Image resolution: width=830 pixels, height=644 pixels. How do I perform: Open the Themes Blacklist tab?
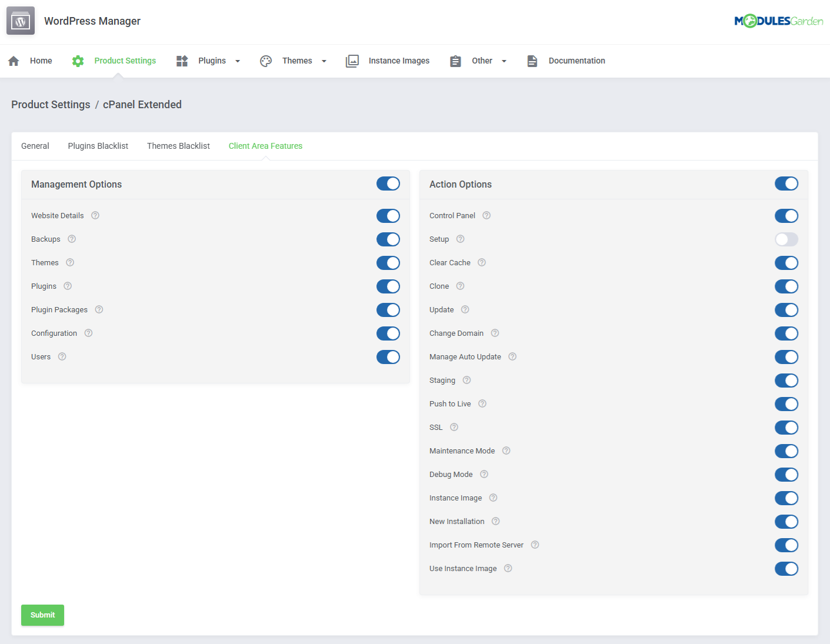pyautogui.click(x=178, y=146)
